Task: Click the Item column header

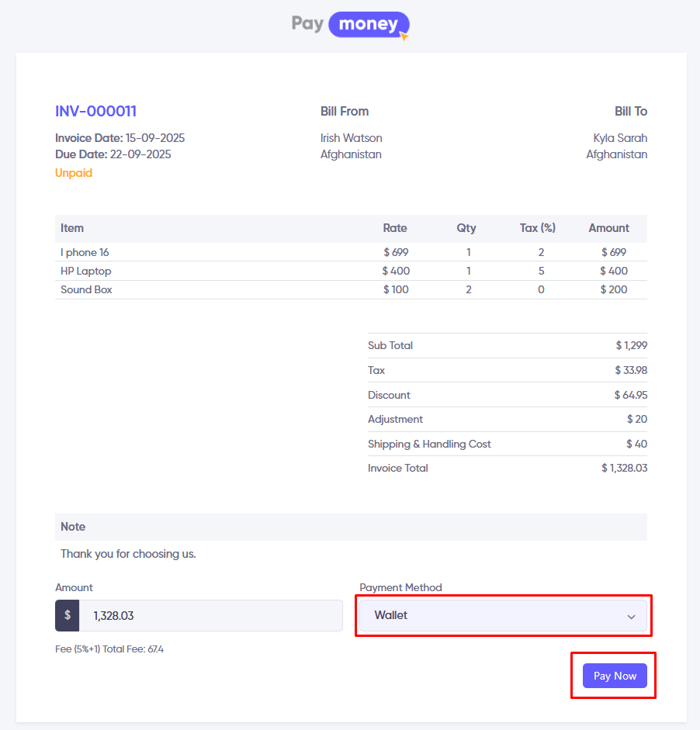Action: 72,228
